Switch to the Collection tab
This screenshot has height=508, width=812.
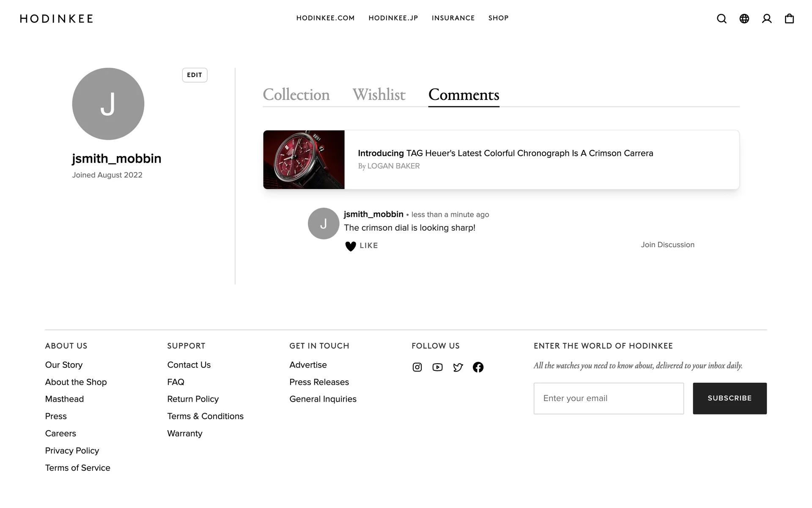(x=296, y=95)
